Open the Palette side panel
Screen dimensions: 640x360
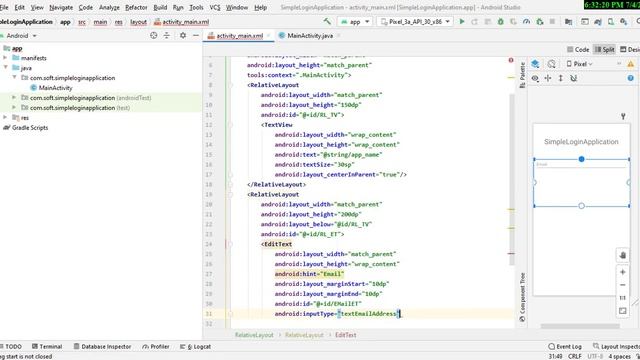(522, 75)
